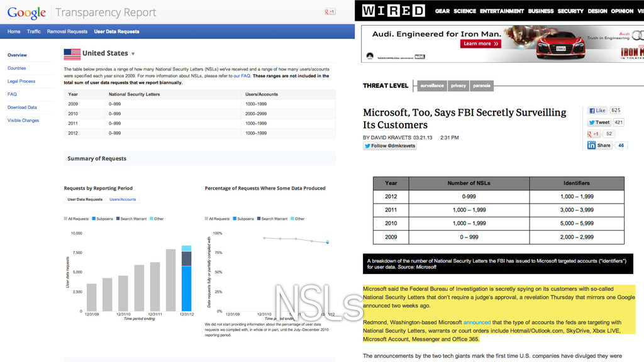This screenshot has height=362, width=644.
Task: Click 'National Security Letters' column header
Action: (134, 94)
